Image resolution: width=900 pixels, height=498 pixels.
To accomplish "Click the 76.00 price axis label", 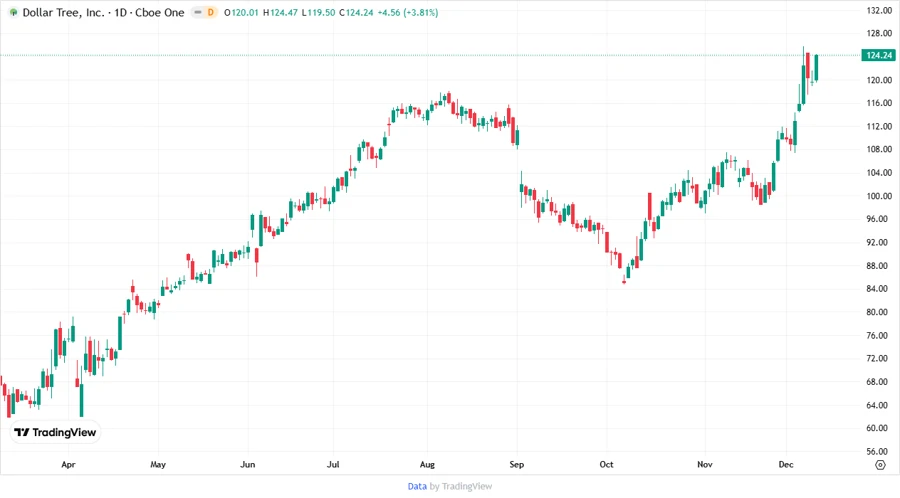I will coord(879,335).
